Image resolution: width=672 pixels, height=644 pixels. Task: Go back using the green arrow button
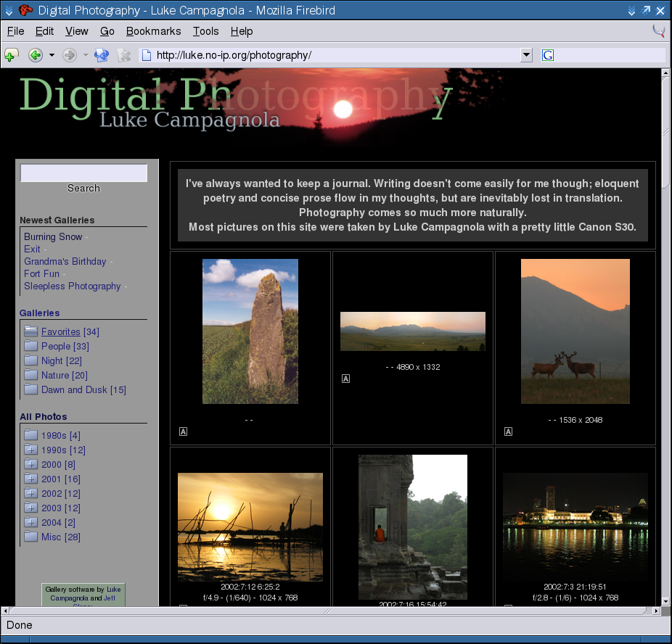coord(35,55)
